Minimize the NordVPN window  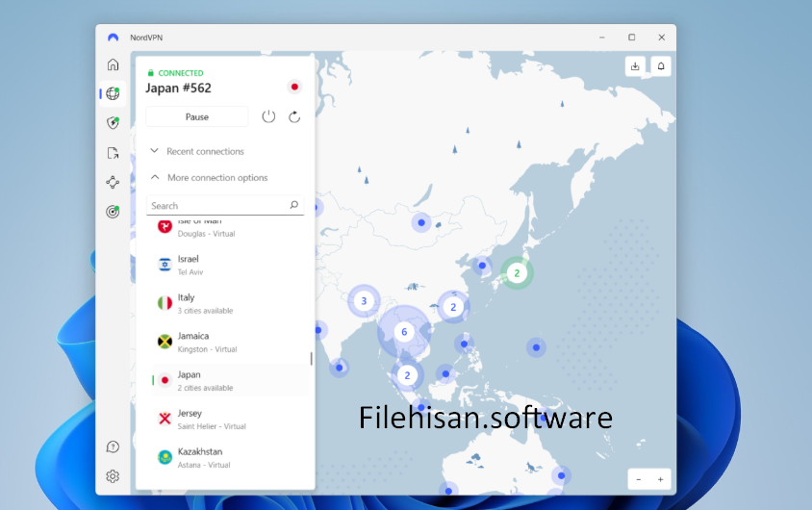pos(601,38)
